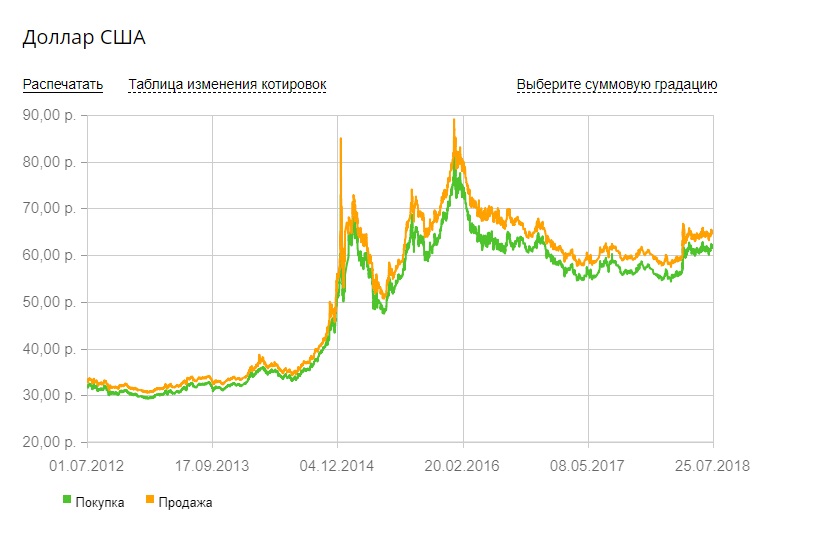The width and height of the screenshot is (828, 548).
Task: Click the green Покупка legend color square
Action: [67, 500]
